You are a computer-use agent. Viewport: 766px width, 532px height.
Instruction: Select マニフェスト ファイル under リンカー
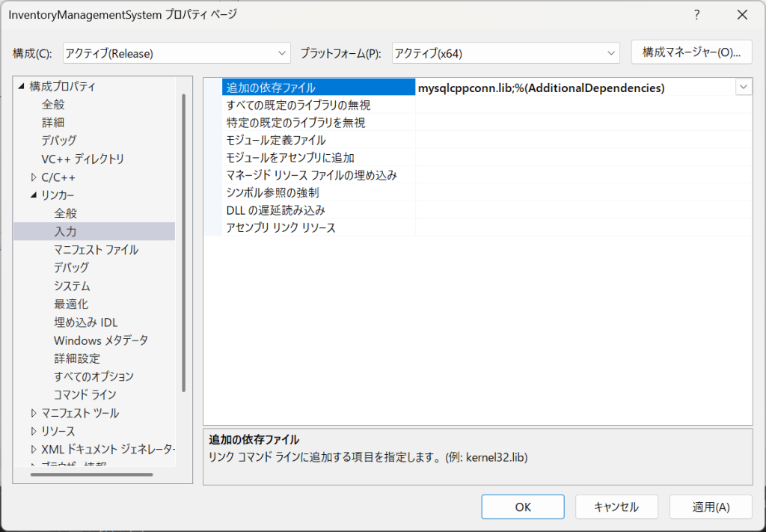(x=96, y=250)
